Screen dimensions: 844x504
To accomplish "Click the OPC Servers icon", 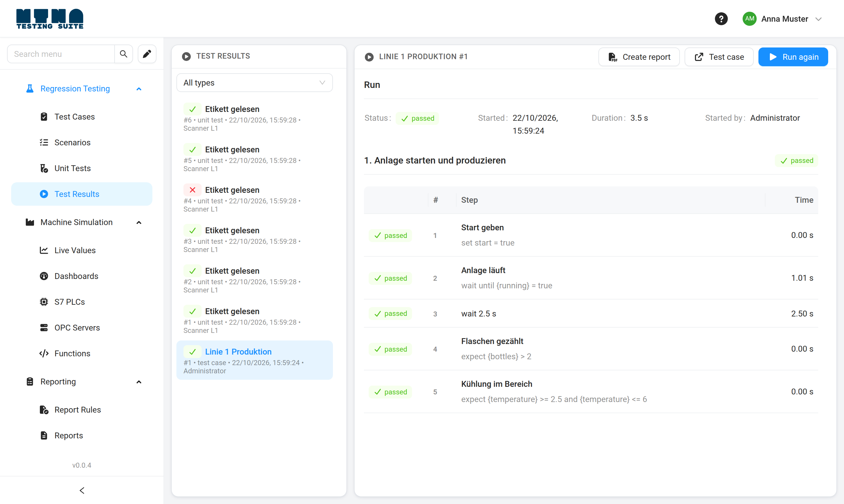I will pos(44,328).
